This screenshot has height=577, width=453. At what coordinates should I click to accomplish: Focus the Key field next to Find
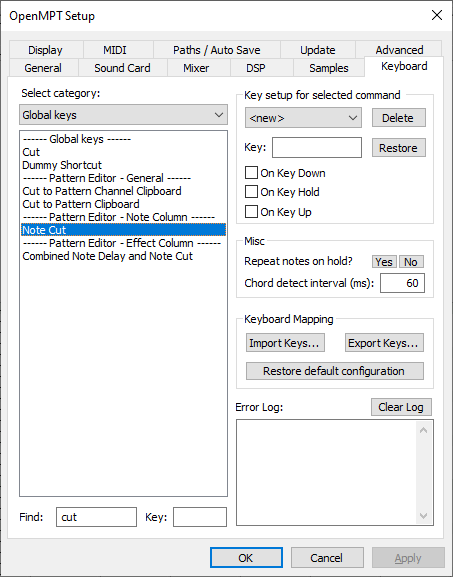pyautogui.click(x=200, y=517)
